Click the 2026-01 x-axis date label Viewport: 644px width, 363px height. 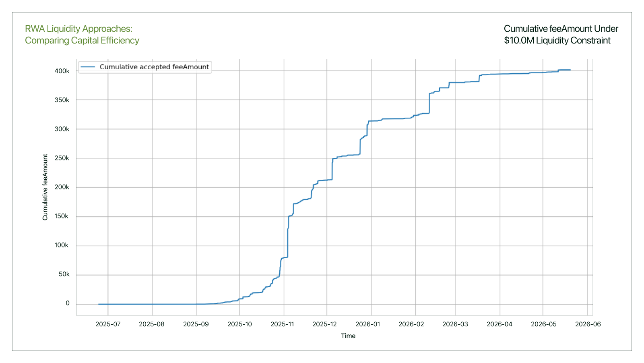[x=367, y=324]
